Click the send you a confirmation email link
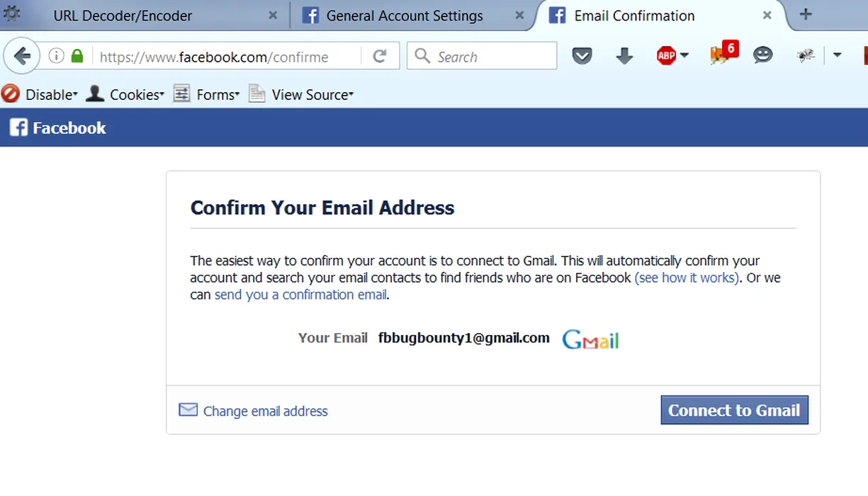 (300, 295)
